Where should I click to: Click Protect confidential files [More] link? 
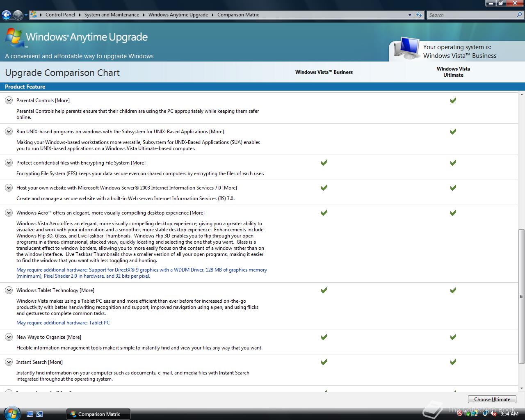coord(81,163)
